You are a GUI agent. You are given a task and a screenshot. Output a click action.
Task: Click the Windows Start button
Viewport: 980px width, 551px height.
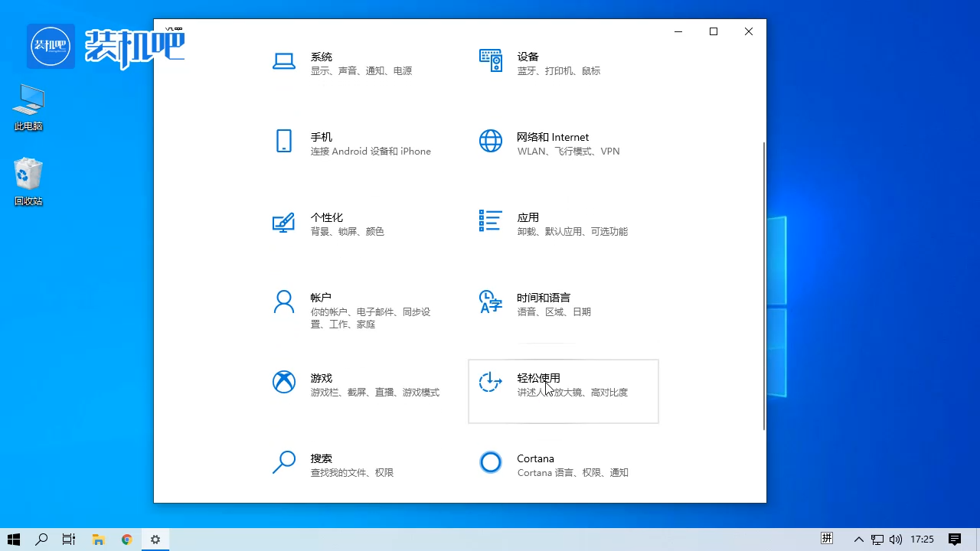[x=14, y=540]
